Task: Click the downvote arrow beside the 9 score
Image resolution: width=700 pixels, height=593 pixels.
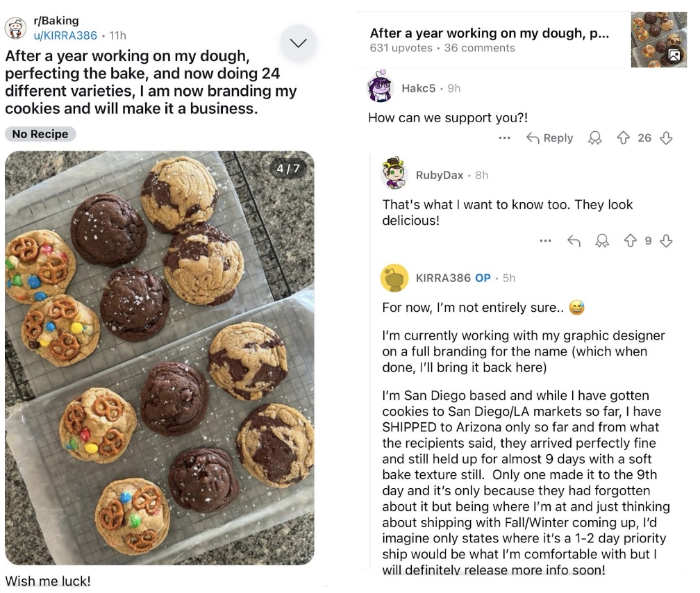Action: (667, 240)
